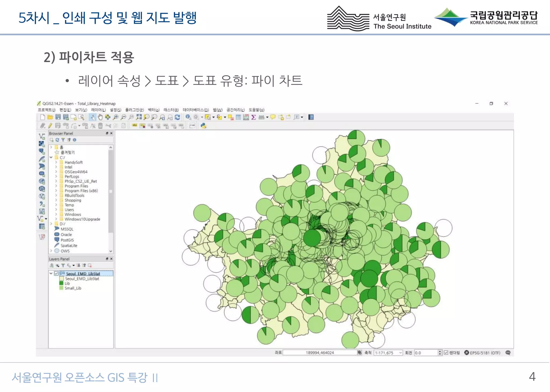Add PostGIS layer from side toolbar

point(42,151)
